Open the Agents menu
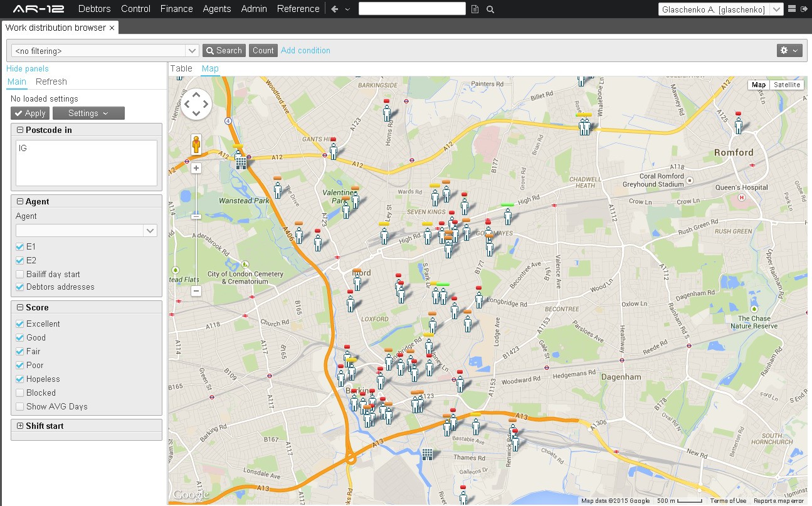The width and height of the screenshot is (812, 506). pos(217,9)
